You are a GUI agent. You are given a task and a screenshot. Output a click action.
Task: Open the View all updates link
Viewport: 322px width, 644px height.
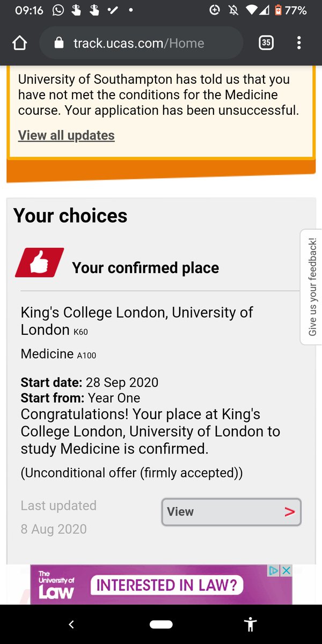coord(66,135)
